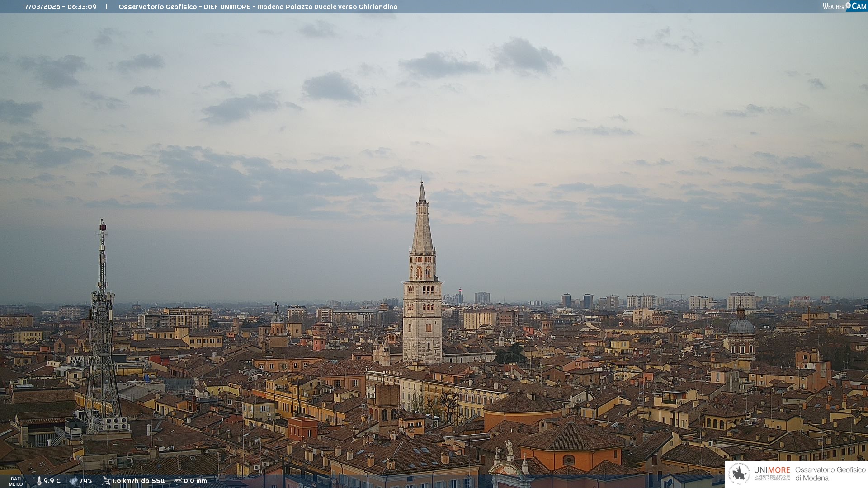Click the grey church dome
Image resolution: width=868 pixels, height=488 pixels.
tap(741, 325)
